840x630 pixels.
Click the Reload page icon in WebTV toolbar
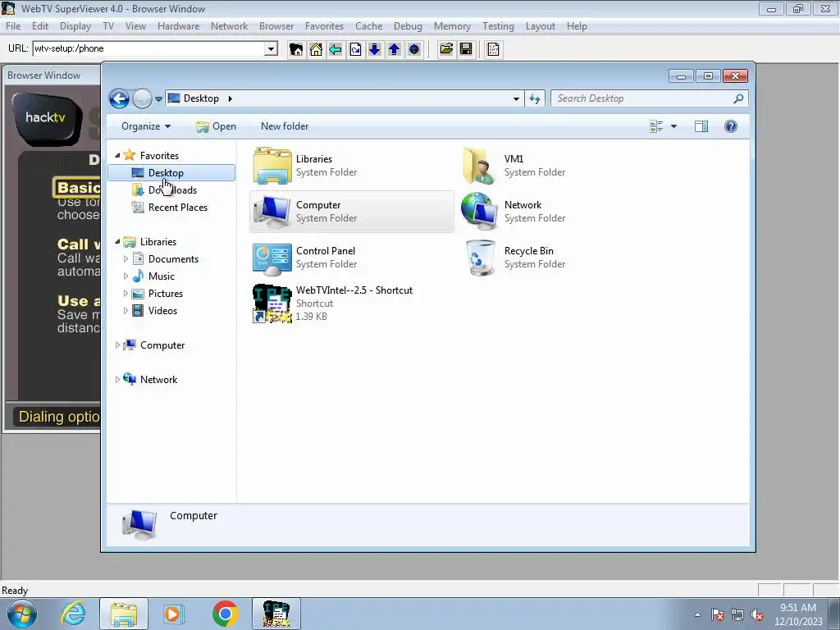(355, 49)
